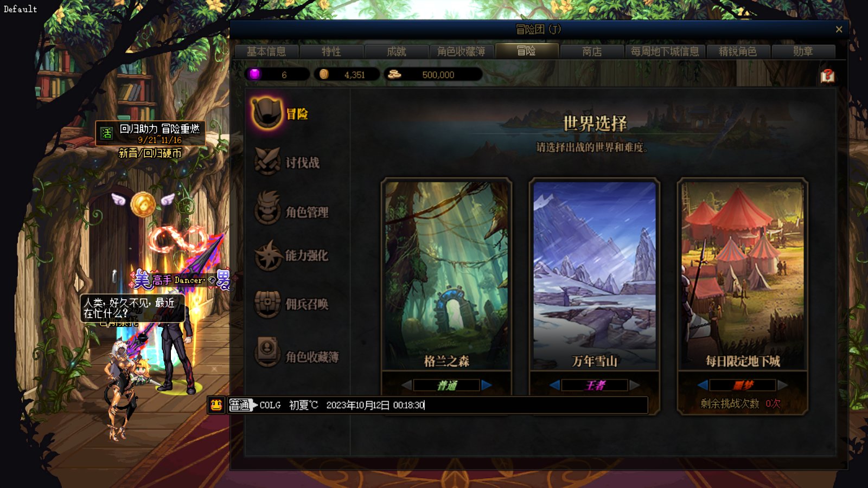Click the winged gold coin icon
The image size is (868, 488).
tap(143, 204)
